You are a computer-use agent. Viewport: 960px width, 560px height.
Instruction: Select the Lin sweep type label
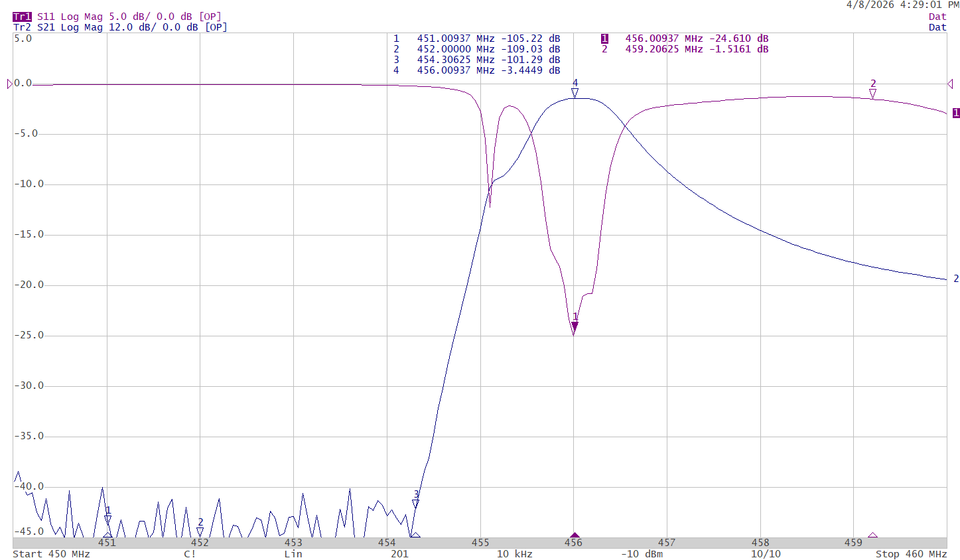point(293,554)
